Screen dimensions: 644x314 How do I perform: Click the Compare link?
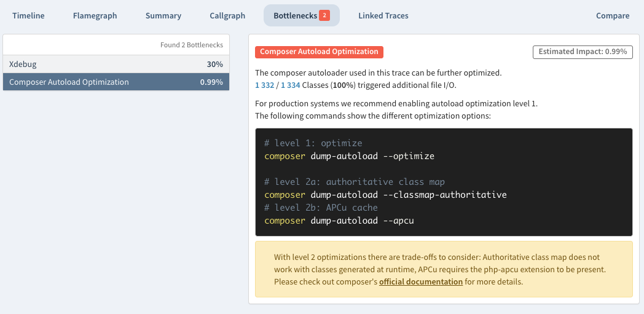point(613,15)
